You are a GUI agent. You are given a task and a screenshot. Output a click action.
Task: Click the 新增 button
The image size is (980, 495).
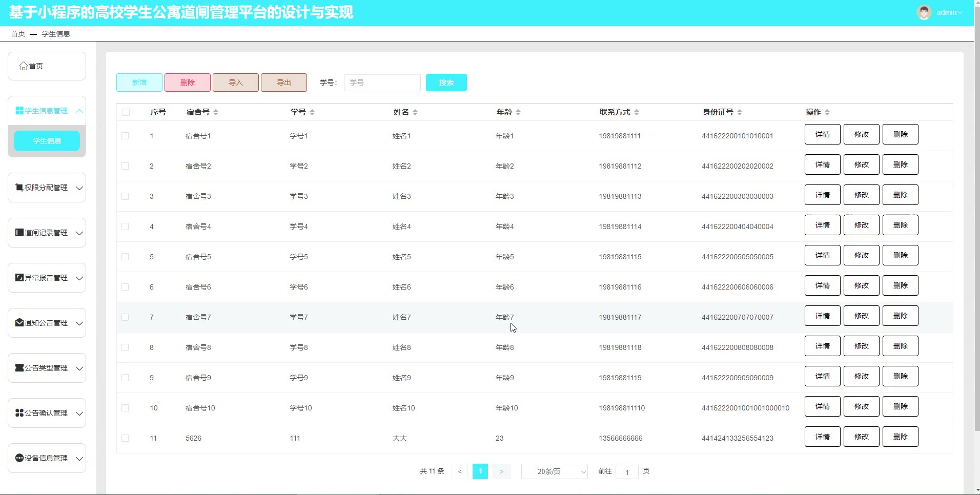click(139, 82)
